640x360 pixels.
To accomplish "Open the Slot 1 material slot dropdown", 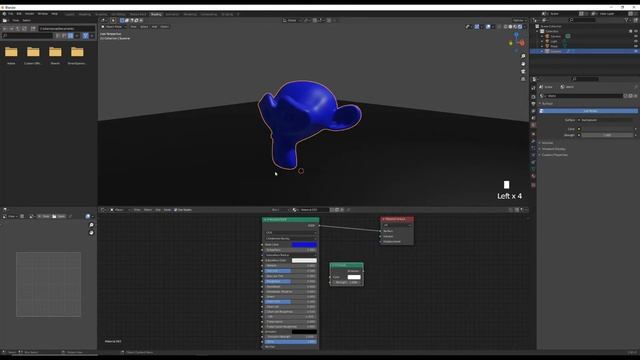I will pos(280,210).
